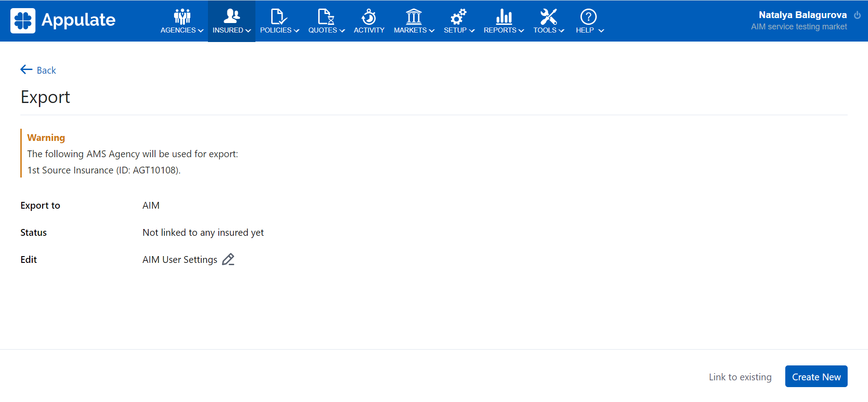Screen dimensions: 868x402
Task: Click the Policies document checkmark icon
Action: [278, 17]
